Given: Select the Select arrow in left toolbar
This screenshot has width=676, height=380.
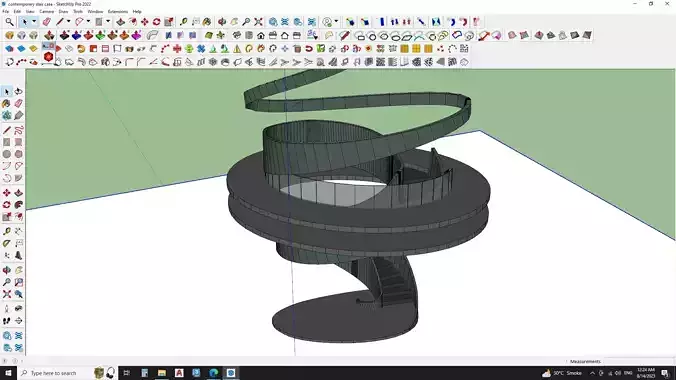Looking at the screenshot, I should point(6,91).
